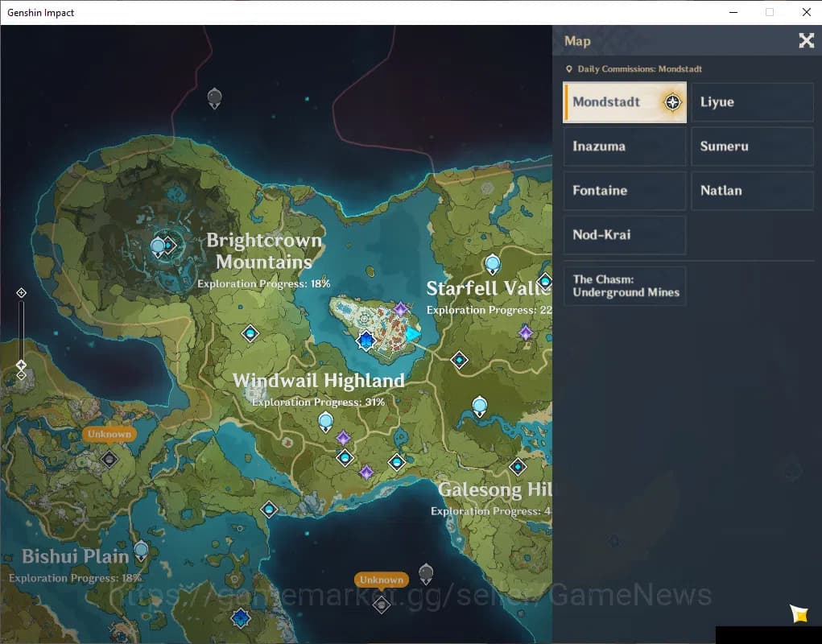822x644 pixels.
Task: Select waypoint on the coast southwest of Windwail Highland
Action: 269,509
